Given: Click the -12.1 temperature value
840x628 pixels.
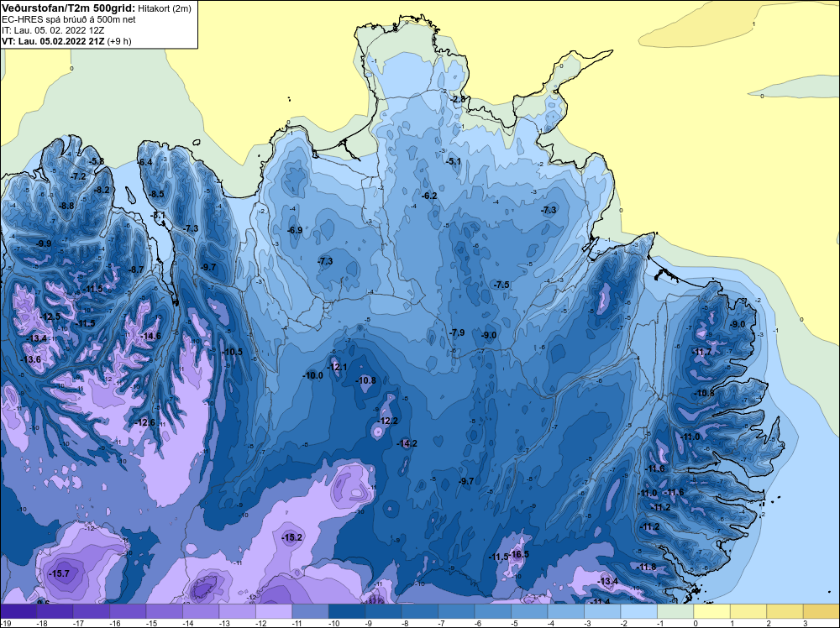Looking at the screenshot, I should point(337,367).
